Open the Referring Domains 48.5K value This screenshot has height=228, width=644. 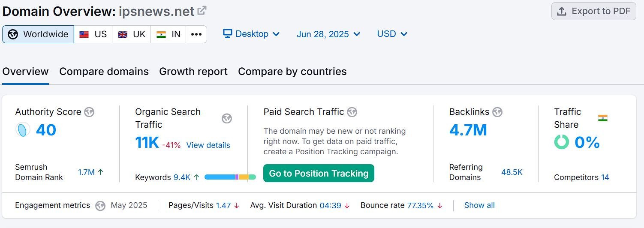click(512, 172)
